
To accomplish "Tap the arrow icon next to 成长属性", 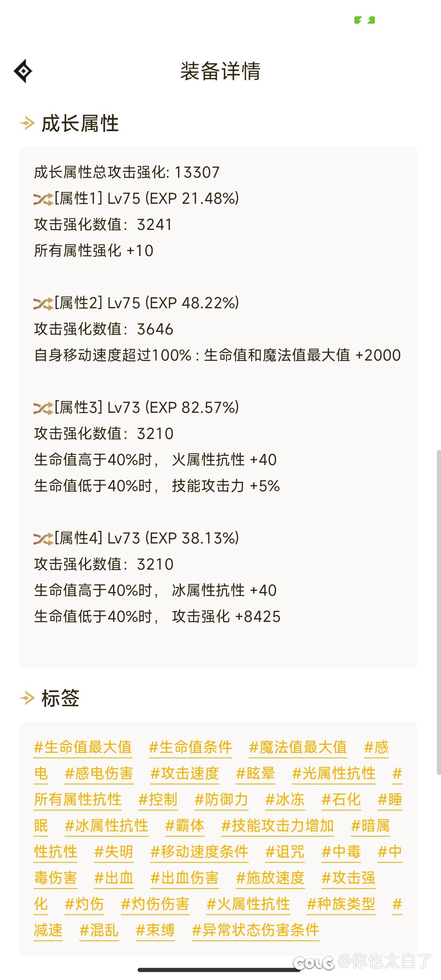I will coord(27,123).
